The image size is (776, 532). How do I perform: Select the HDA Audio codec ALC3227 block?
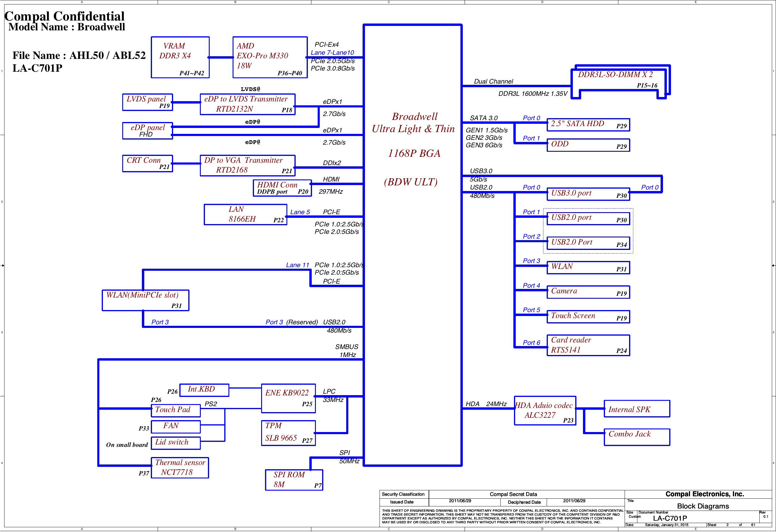click(545, 410)
